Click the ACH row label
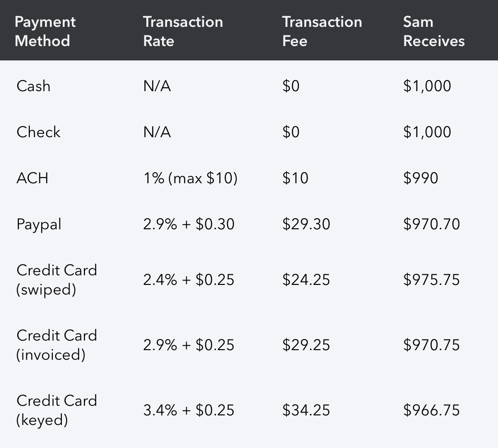This screenshot has height=448, width=498. click(32, 178)
